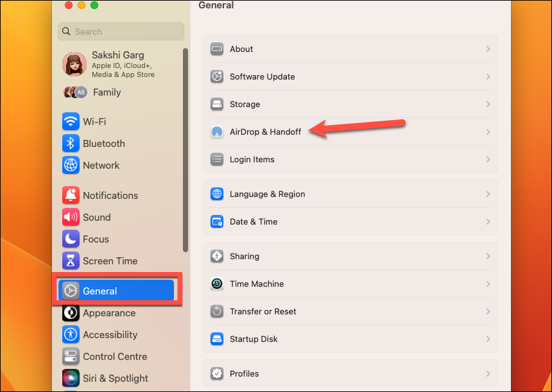This screenshot has width=552, height=392.
Task: Open the Notifications settings label
Action: [x=110, y=195]
